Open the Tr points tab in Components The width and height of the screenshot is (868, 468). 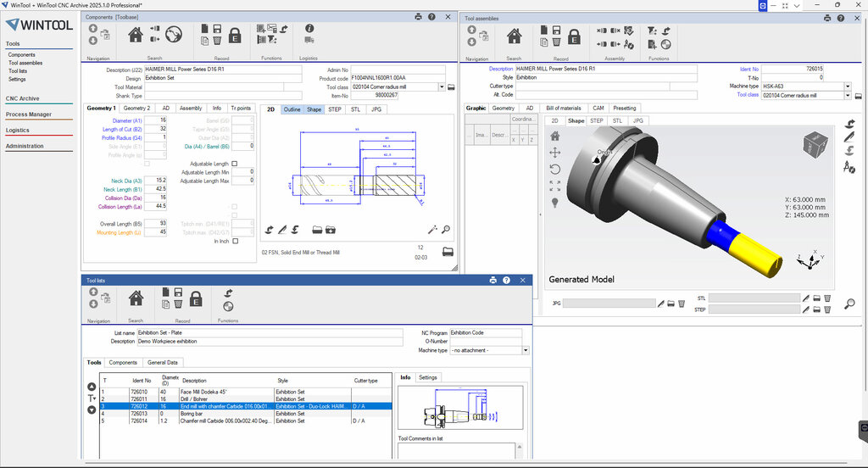tap(241, 108)
